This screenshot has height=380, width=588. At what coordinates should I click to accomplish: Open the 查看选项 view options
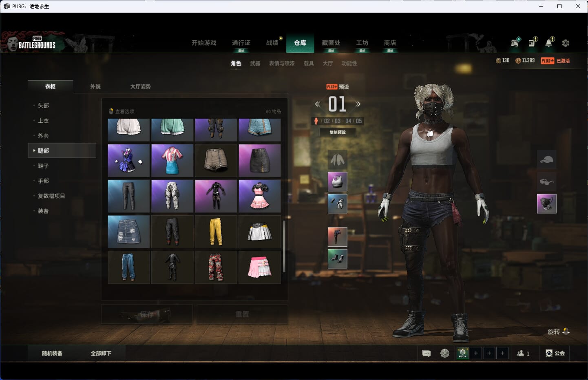pos(122,111)
